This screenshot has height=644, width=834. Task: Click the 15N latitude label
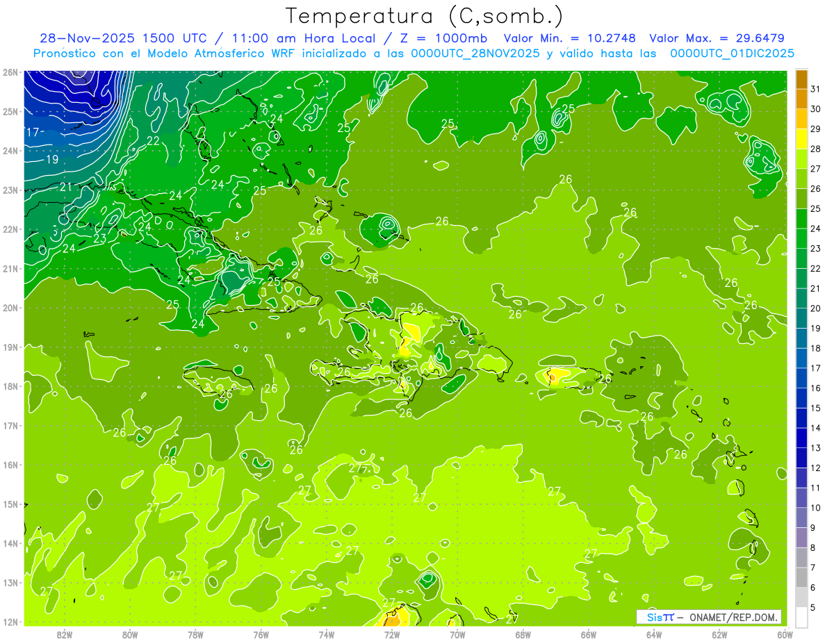click(10, 504)
